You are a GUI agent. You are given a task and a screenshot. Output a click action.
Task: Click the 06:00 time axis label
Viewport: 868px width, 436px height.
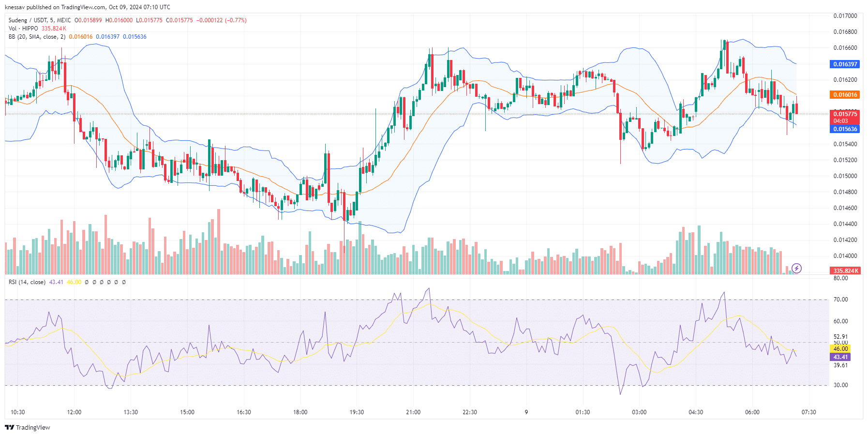(x=752, y=412)
